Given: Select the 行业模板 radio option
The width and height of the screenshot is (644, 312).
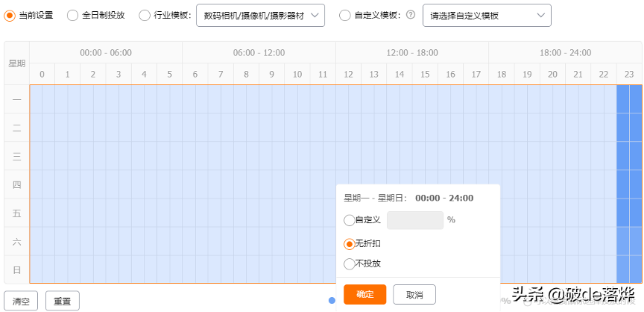Looking at the screenshot, I should click(x=145, y=15).
